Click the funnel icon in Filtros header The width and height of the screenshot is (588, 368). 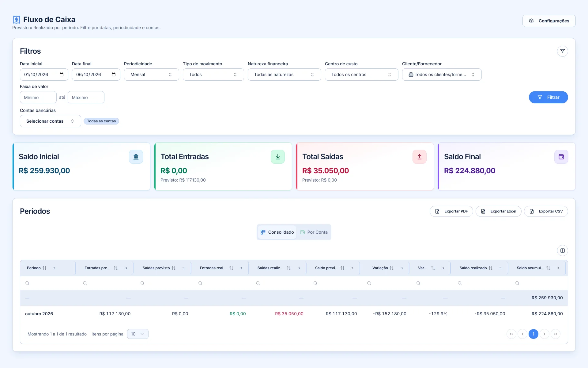tap(562, 51)
